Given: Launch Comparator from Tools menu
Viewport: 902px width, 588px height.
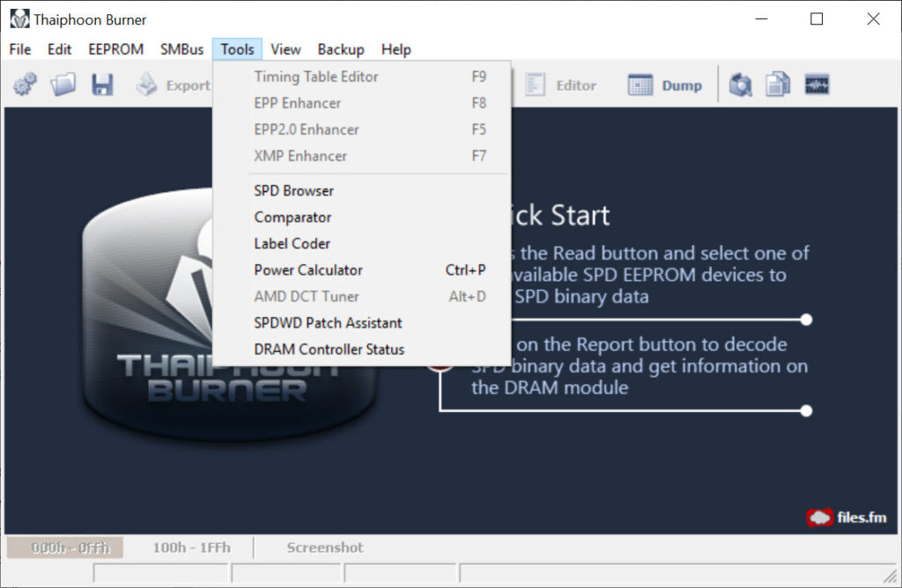Looking at the screenshot, I should click(362, 217).
